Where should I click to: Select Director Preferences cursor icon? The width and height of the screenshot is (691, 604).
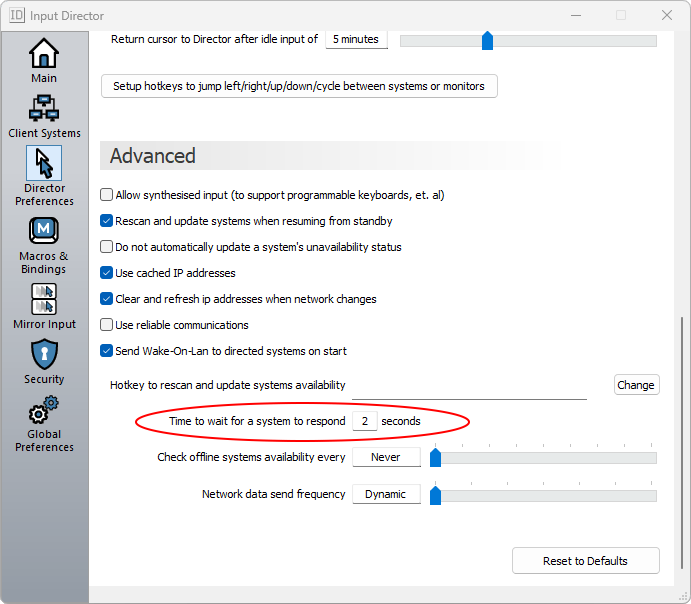44,163
